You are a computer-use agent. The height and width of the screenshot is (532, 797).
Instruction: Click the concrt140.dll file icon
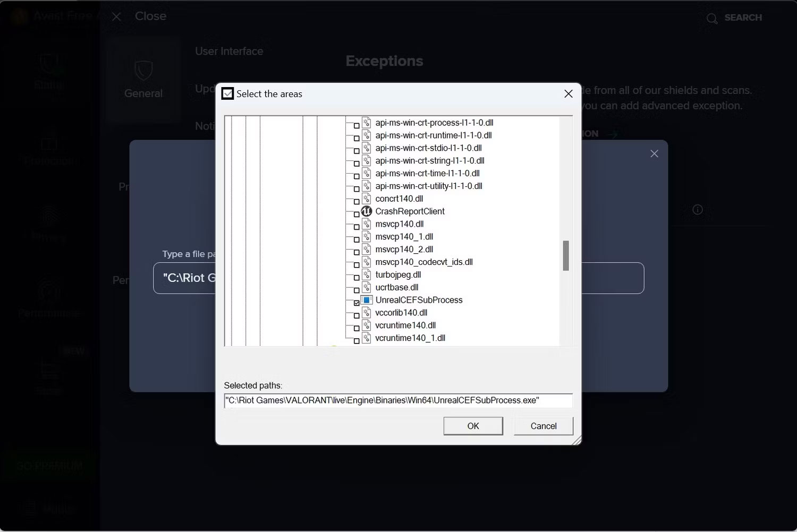(367, 199)
